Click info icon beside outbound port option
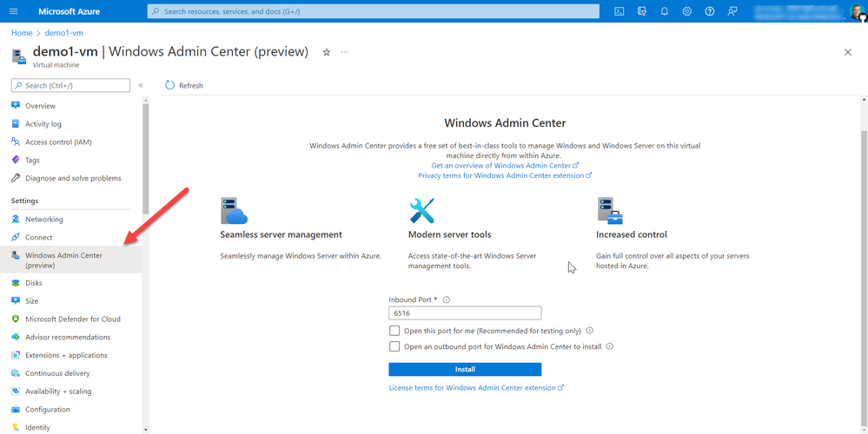The image size is (868, 434). click(x=610, y=346)
